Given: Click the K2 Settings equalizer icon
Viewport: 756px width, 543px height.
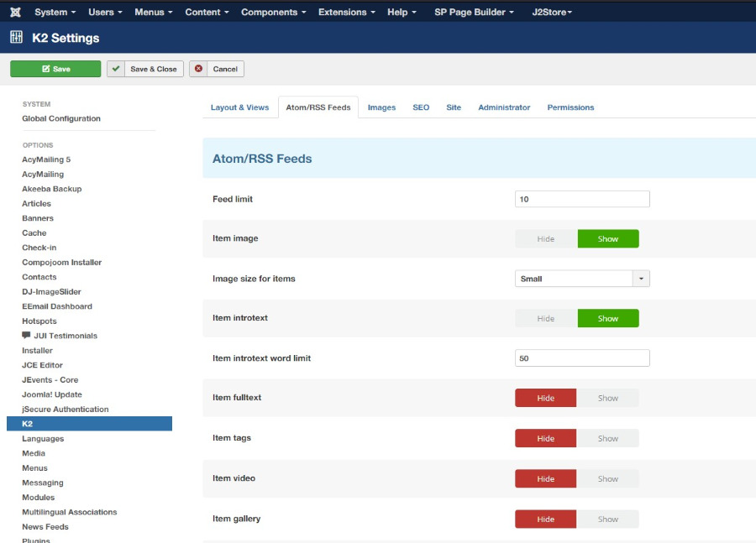Looking at the screenshot, I should pyautogui.click(x=17, y=37).
